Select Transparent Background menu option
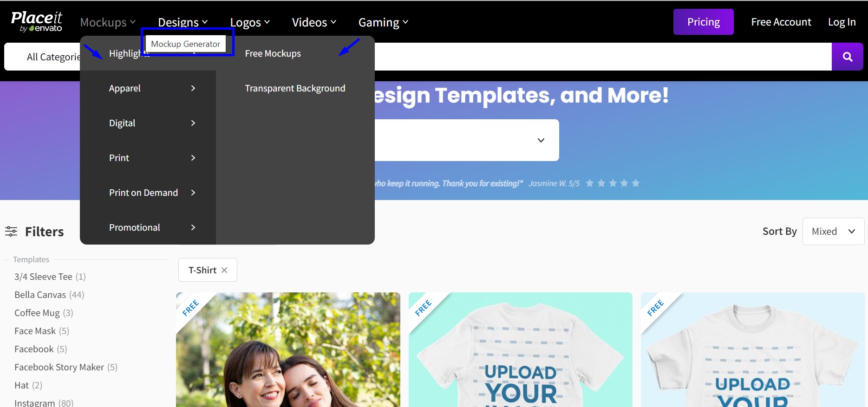This screenshot has width=868, height=407. (295, 88)
